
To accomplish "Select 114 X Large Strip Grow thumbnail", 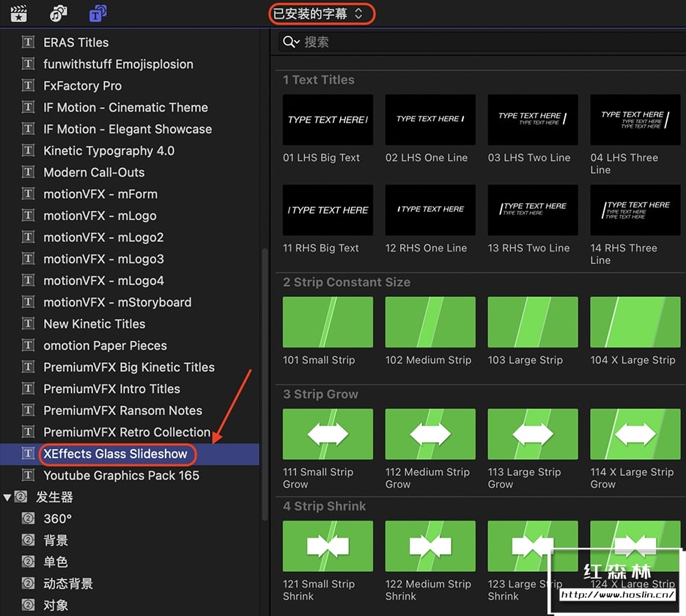I will click(635, 434).
